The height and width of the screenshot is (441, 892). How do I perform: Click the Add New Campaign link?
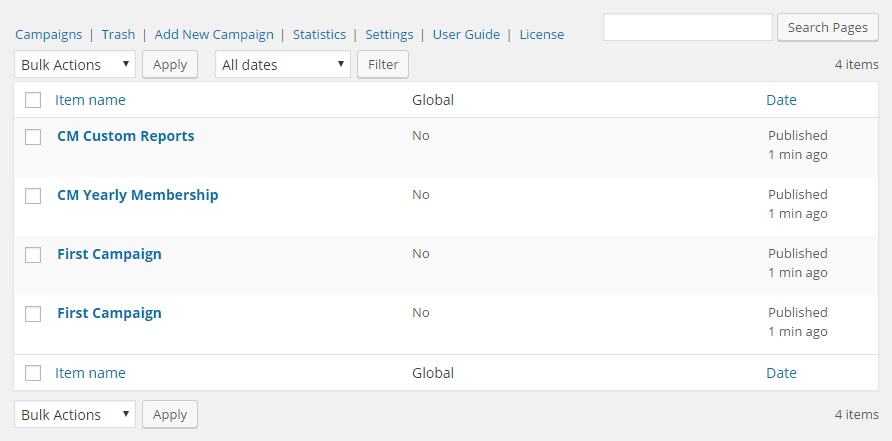click(214, 35)
